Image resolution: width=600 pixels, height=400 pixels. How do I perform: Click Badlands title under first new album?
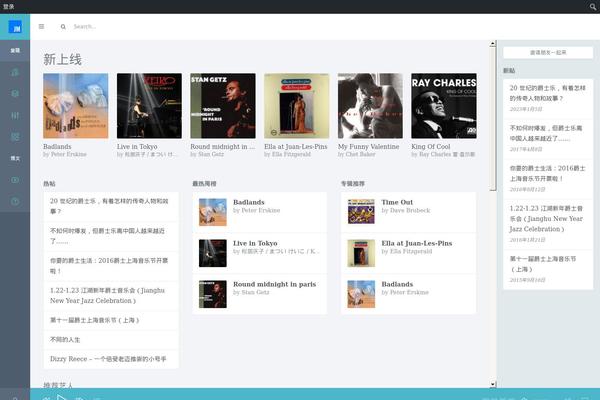coord(57,147)
